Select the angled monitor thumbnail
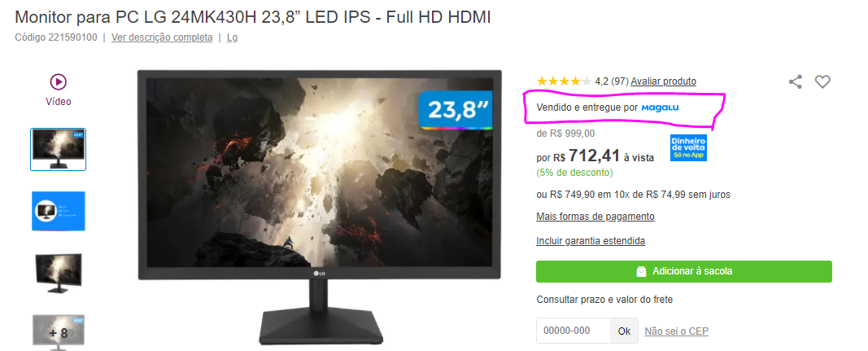868x351 pixels. pyautogui.click(x=58, y=274)
